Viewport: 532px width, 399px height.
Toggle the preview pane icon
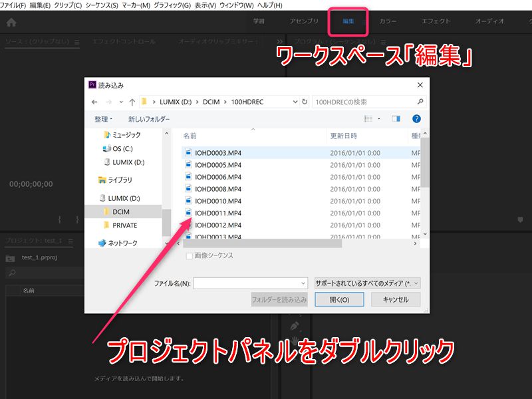coord(396,119)
